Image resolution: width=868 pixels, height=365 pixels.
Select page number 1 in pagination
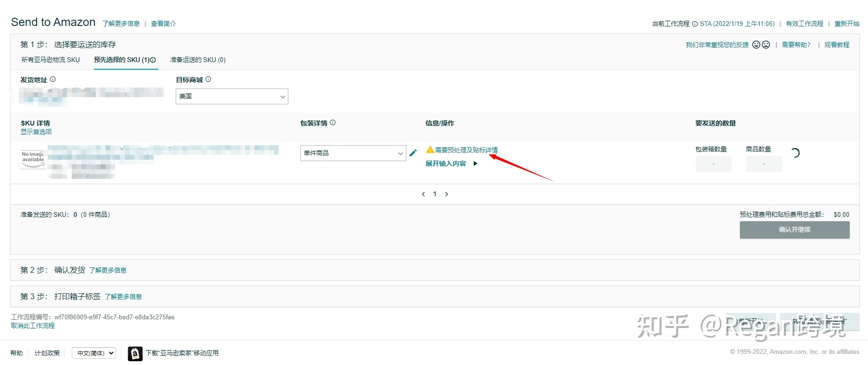435,194
